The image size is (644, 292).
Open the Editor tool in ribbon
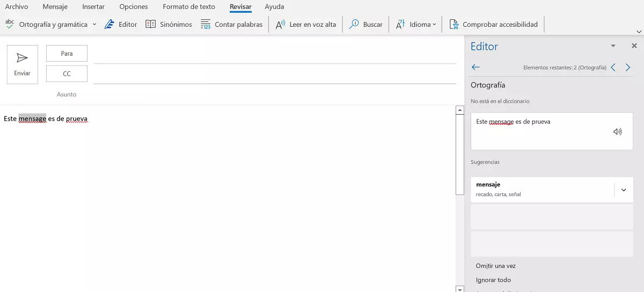tap(121, 24)
